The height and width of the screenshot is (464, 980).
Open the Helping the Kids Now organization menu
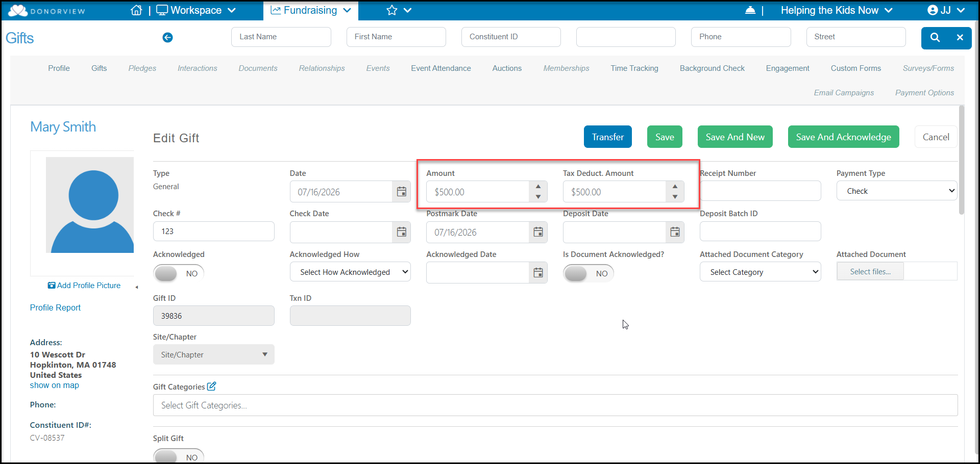click(x=837, y=10)
